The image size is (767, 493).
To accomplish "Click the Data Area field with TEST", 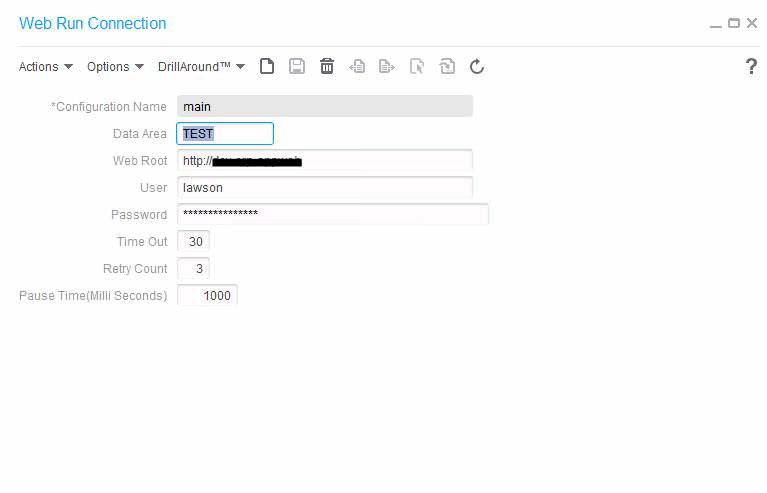I will (x=225, y=134).
